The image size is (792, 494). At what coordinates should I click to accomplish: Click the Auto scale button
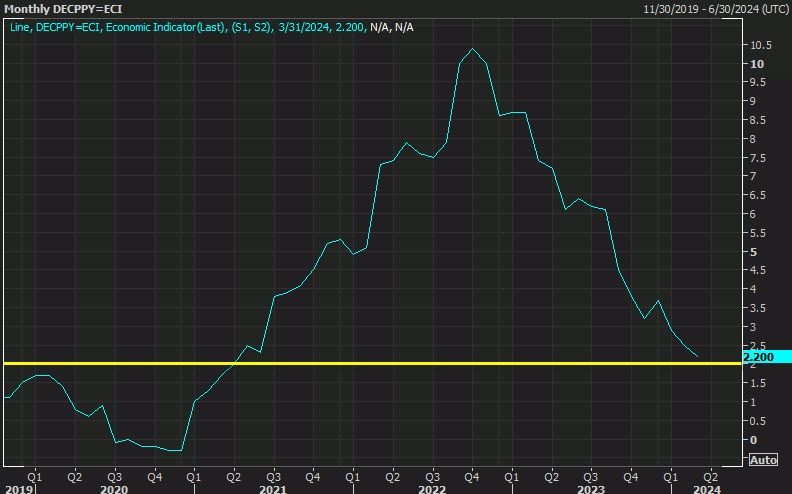[x=762, y=460]
